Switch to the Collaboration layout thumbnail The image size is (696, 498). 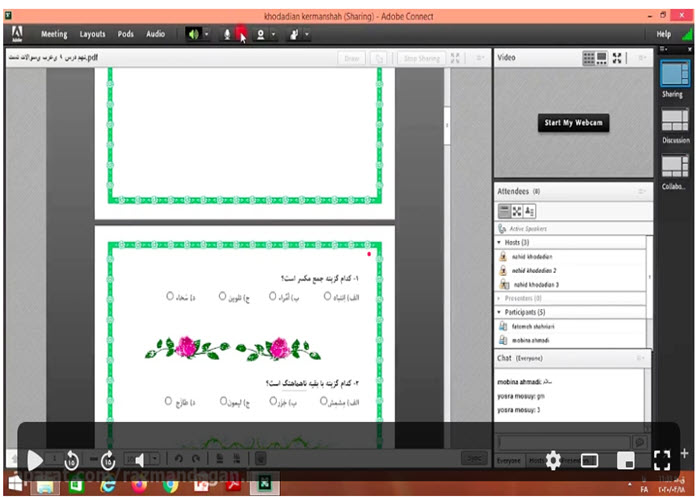click(x=675, y=166)
